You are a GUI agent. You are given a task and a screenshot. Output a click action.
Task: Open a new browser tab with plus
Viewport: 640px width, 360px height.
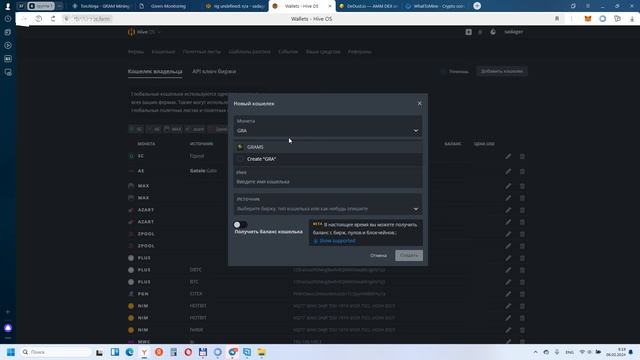pos(477,6)
